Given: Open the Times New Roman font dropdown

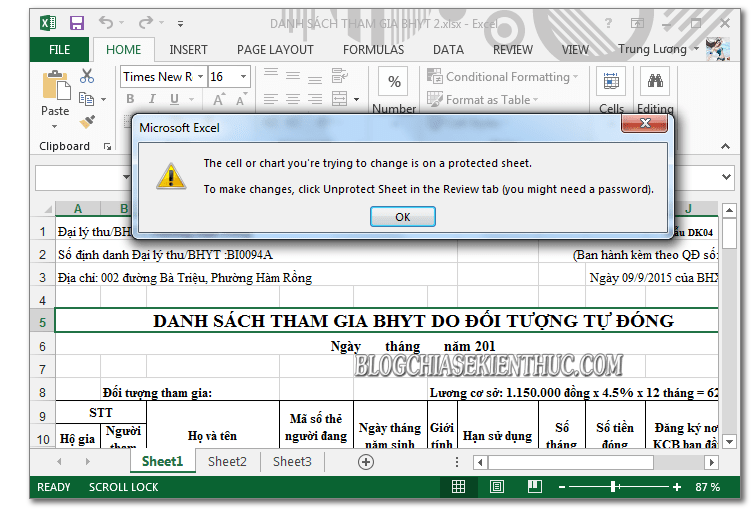Looking at the screenshot, I should 200,77.
